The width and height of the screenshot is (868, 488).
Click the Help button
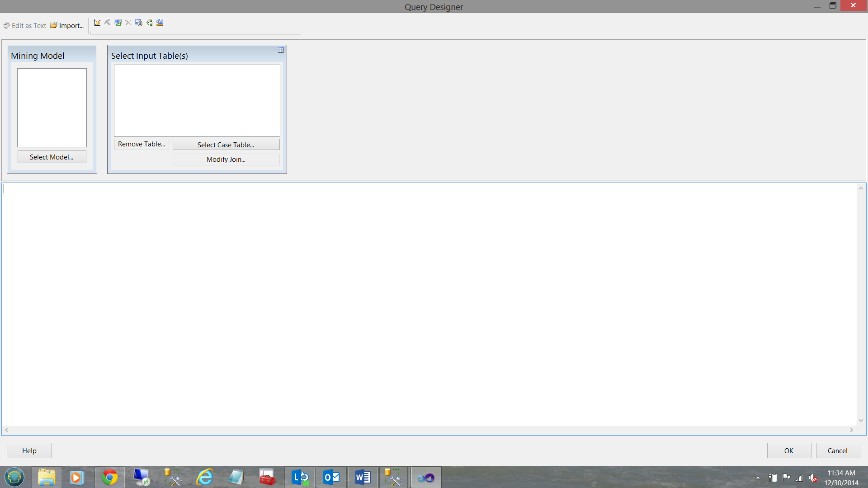29,450
